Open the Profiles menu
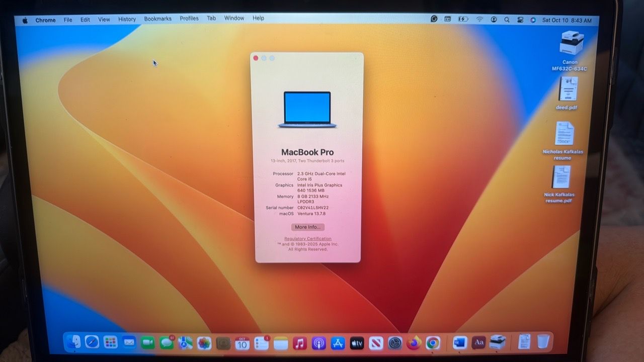This screenshot has height=362, width=644. pyautogui.click(x=189, y=19)
